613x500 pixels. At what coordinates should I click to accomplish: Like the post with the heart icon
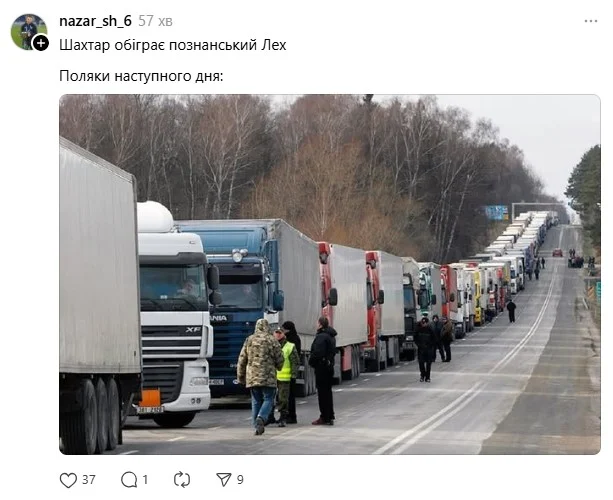[x=68, y=480]
